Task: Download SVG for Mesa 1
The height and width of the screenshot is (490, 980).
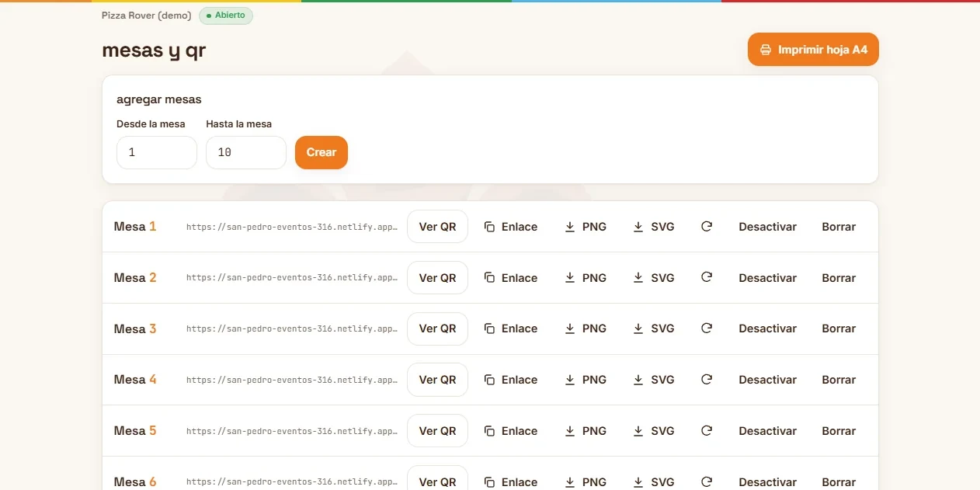Action: (x=654, y=227)
